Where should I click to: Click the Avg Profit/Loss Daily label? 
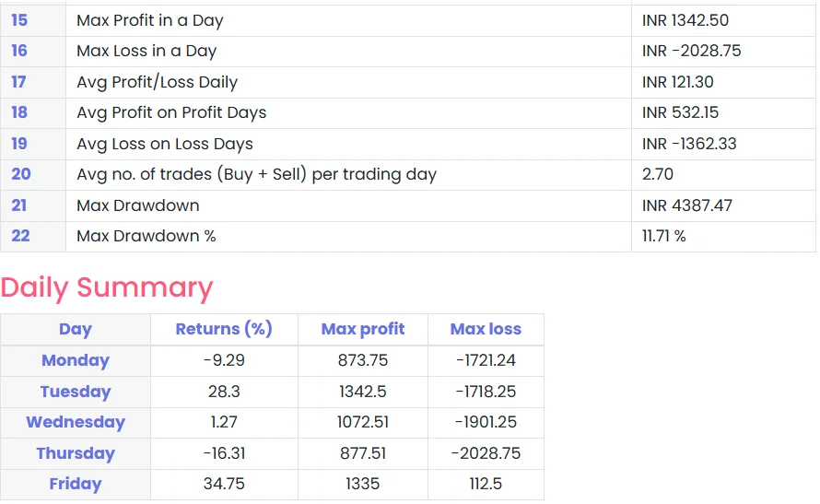click(x=158, y=82)
